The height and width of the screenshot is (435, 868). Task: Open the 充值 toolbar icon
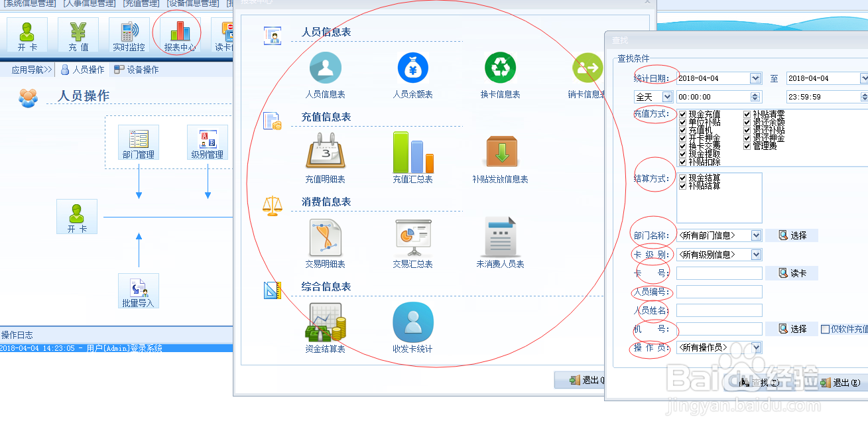[78, 35]
